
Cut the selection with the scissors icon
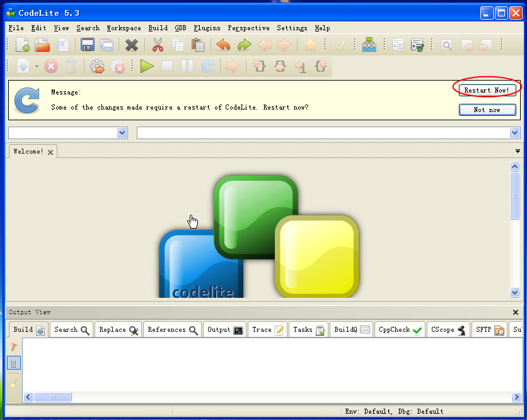pos(158,45)
